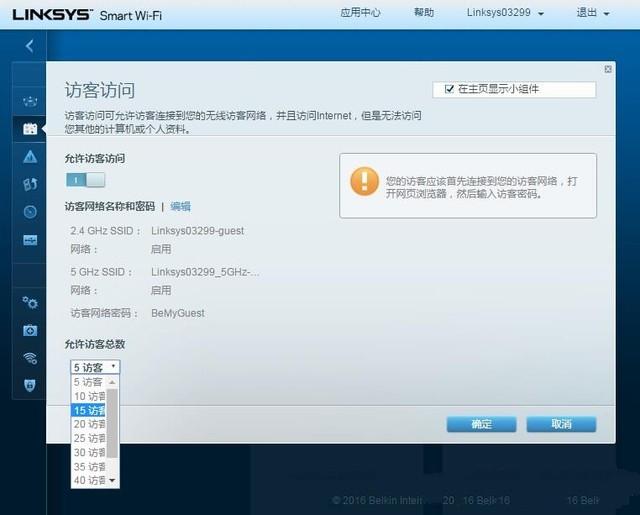Choose 5 访客 in the list

89,382
